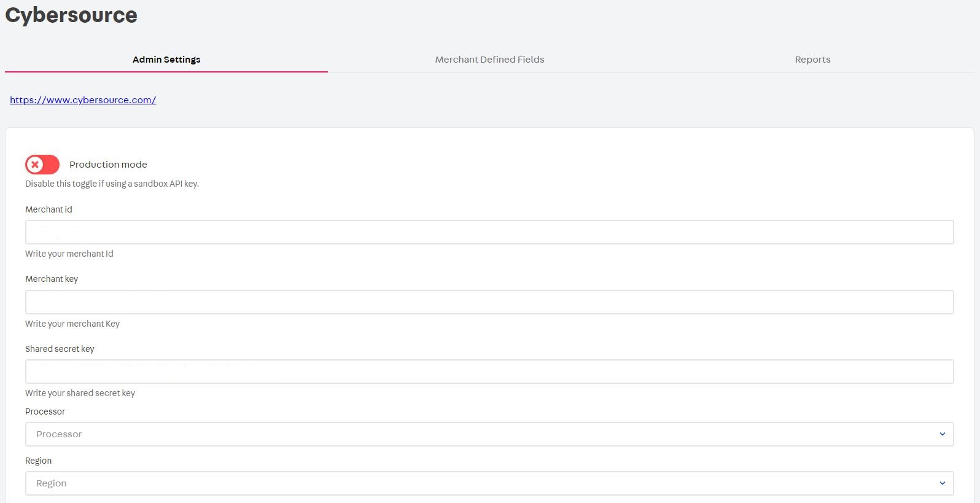
Task: Switch to the Admin Settings tab
Action: (x=166, y=60)
